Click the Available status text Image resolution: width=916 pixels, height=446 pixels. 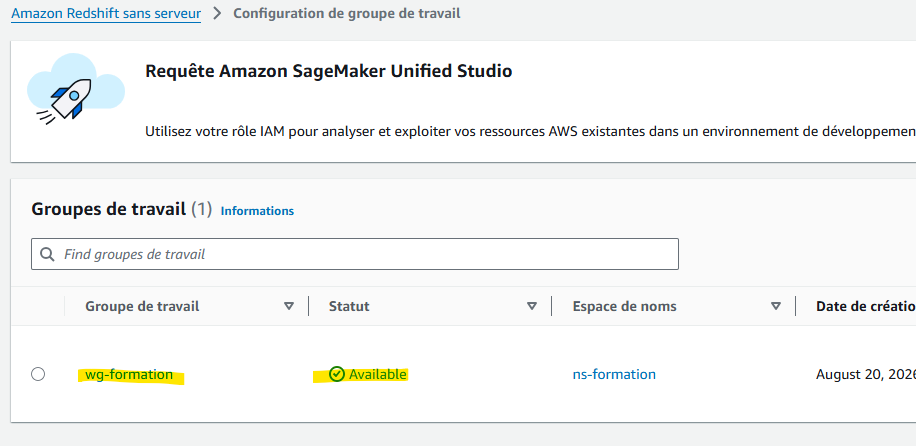377,374
